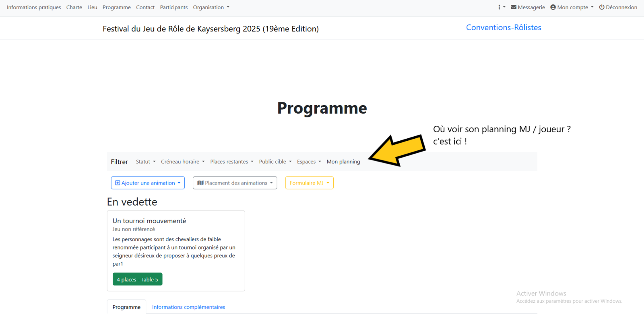Expand the Espaces filter dropdown

(x=309, y=162)
